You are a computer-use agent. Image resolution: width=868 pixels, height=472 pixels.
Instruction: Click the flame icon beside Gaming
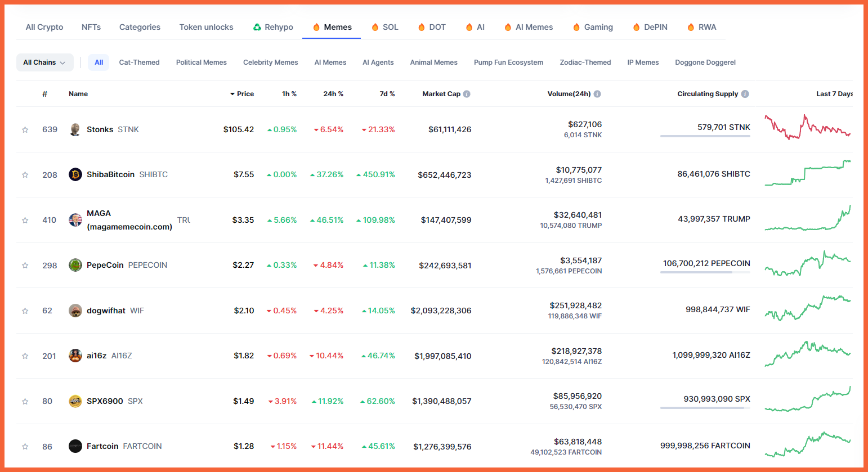click(x=576, y=27)
